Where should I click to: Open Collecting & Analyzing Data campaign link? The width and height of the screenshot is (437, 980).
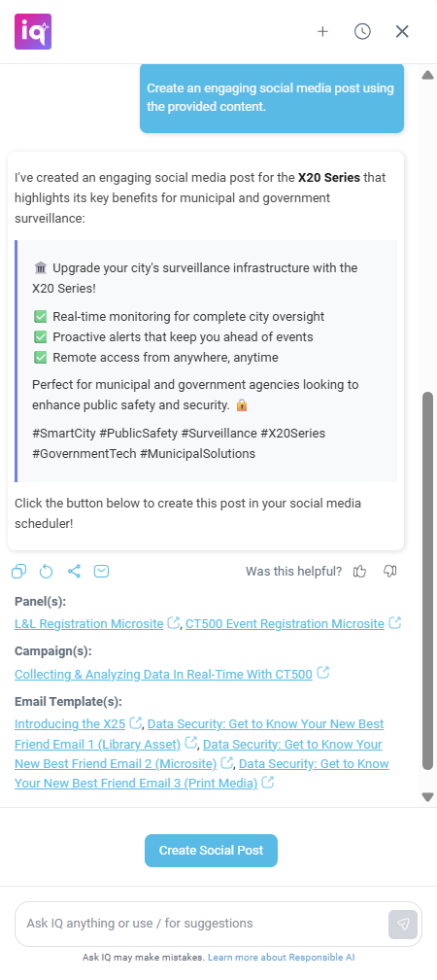point(163,674)
